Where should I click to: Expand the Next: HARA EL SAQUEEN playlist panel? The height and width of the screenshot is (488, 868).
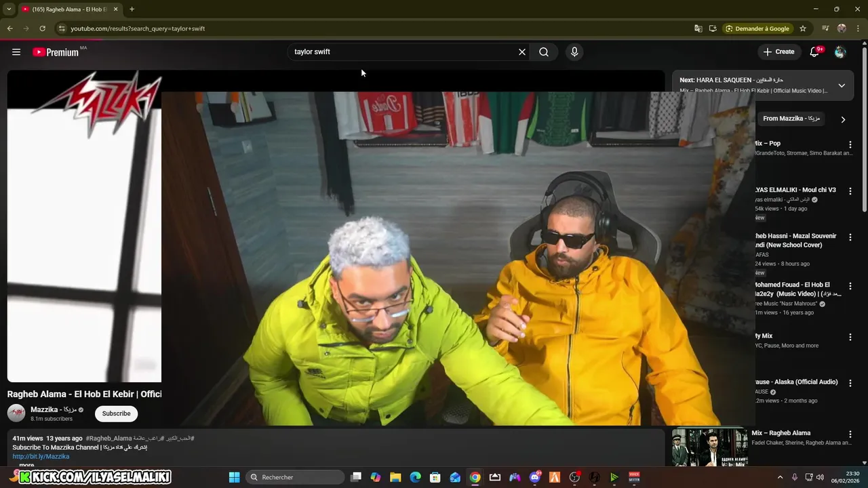pyautogui.click(x=842, y=85)
